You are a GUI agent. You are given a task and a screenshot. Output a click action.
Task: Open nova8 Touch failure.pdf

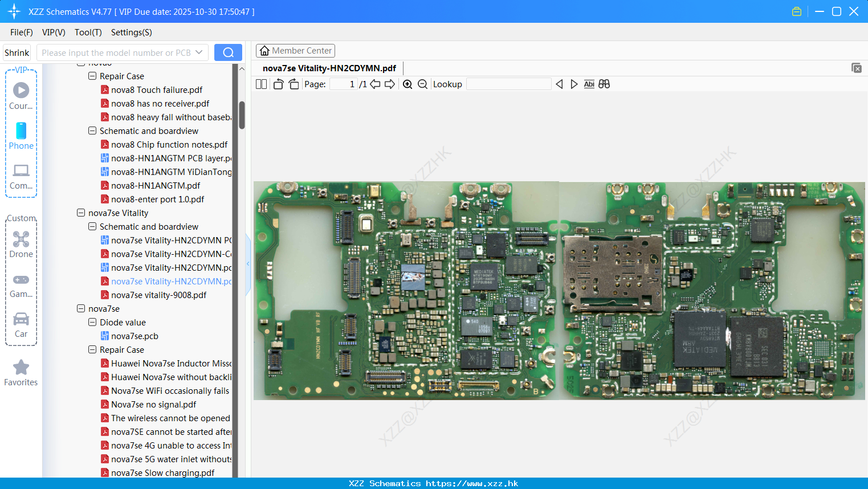(157, 89)
